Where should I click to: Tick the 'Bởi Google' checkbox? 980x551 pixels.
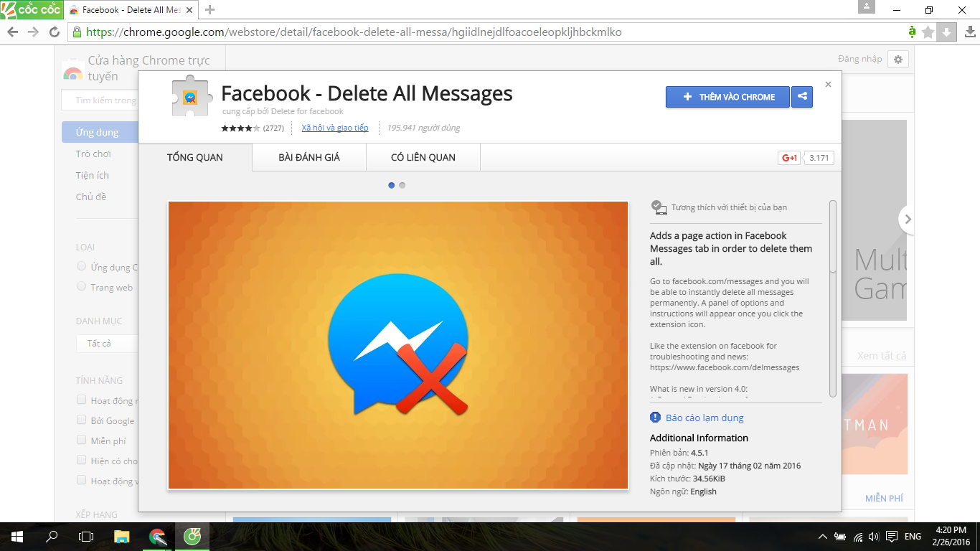[x=82, y=420]
